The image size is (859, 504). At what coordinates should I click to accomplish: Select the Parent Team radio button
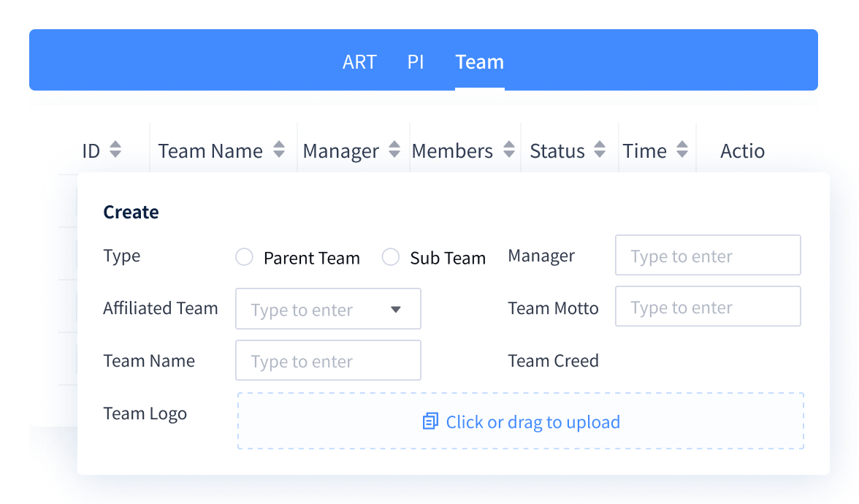point(244,257)
